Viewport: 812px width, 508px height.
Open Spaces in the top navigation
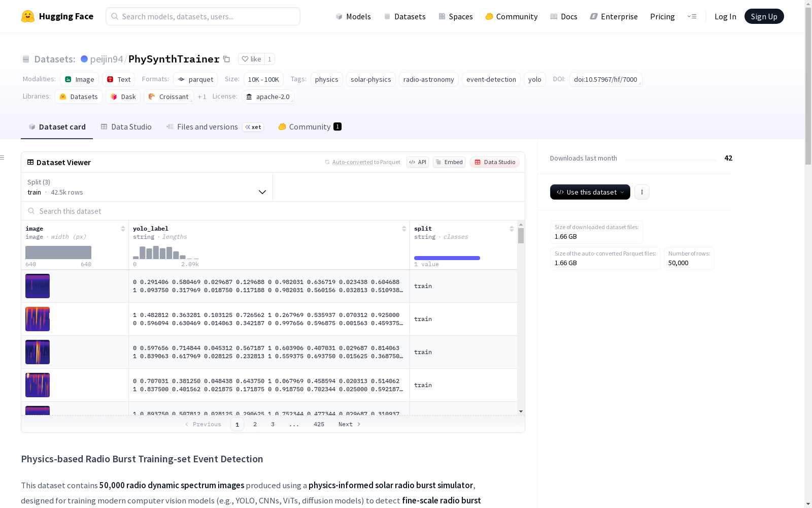click(x=456, y=16)
